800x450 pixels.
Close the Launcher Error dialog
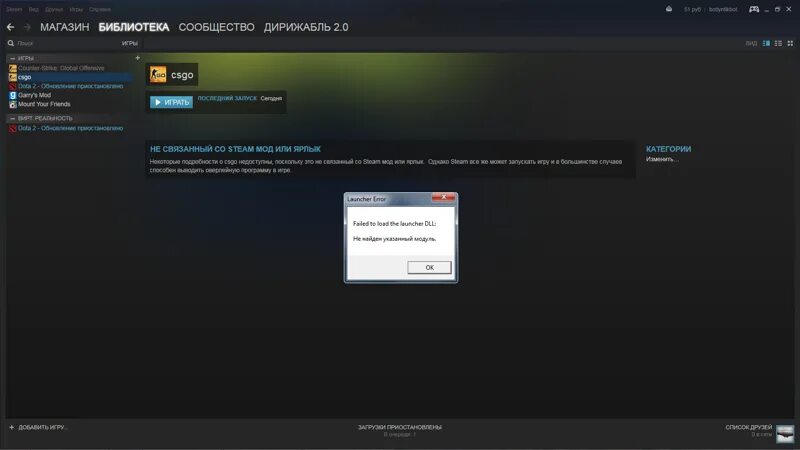tap(443, 197)
